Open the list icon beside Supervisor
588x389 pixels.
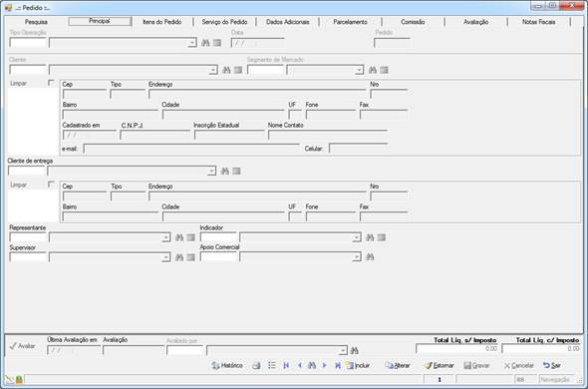point(191,257)
